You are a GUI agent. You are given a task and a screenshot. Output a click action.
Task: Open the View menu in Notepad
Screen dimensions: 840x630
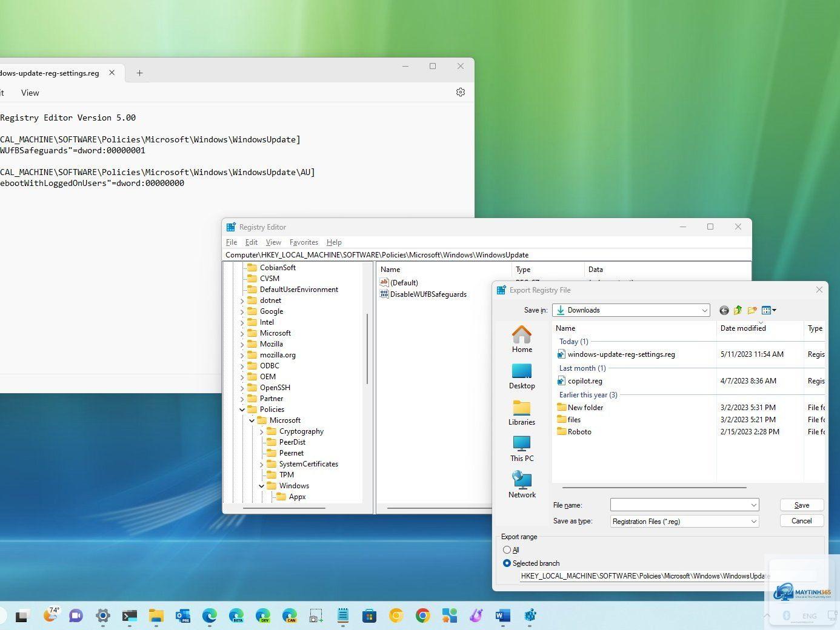(x=30, y=93)
